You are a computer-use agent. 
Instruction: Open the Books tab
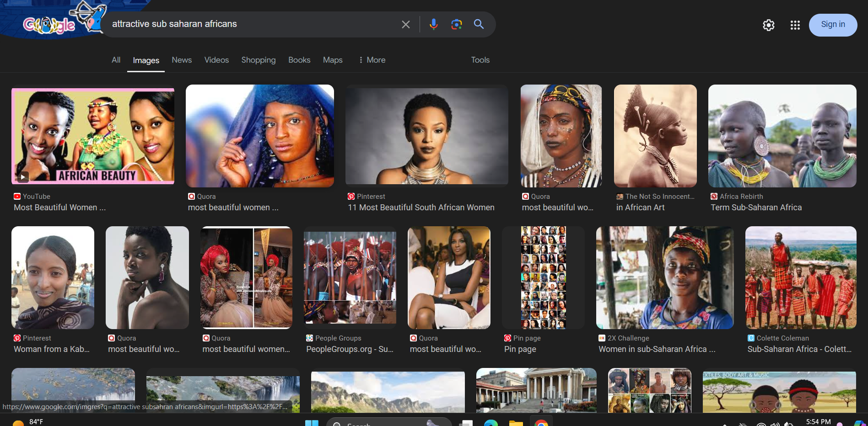pyautogui.click(x=299, y=60)
